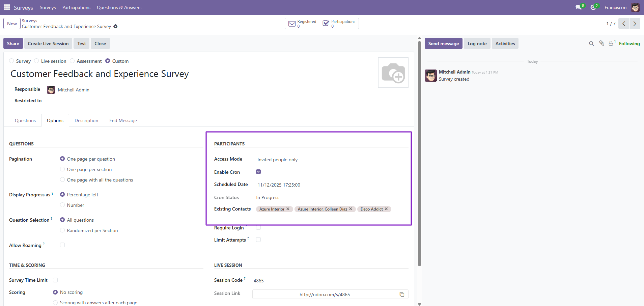This screenshot has height=306, width=644.
Task: Click Mitchell Admin avatar in chatter
Action: (x=431, y=76)
